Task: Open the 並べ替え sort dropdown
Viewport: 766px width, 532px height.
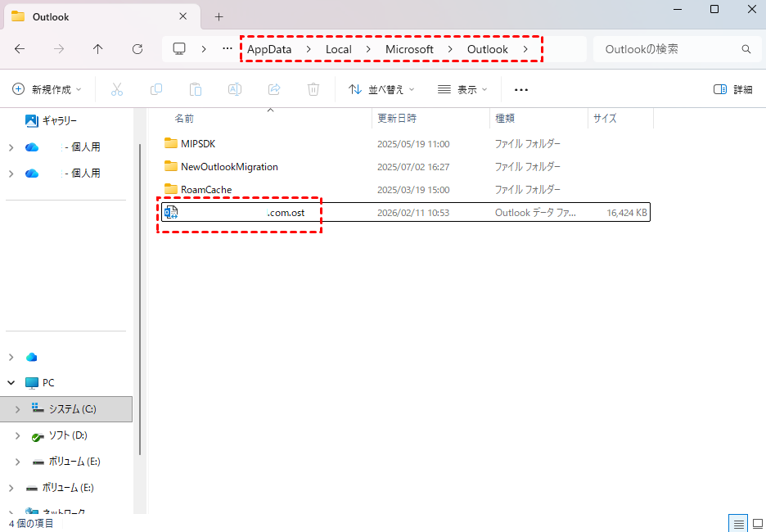Action: tap(381, 89)
